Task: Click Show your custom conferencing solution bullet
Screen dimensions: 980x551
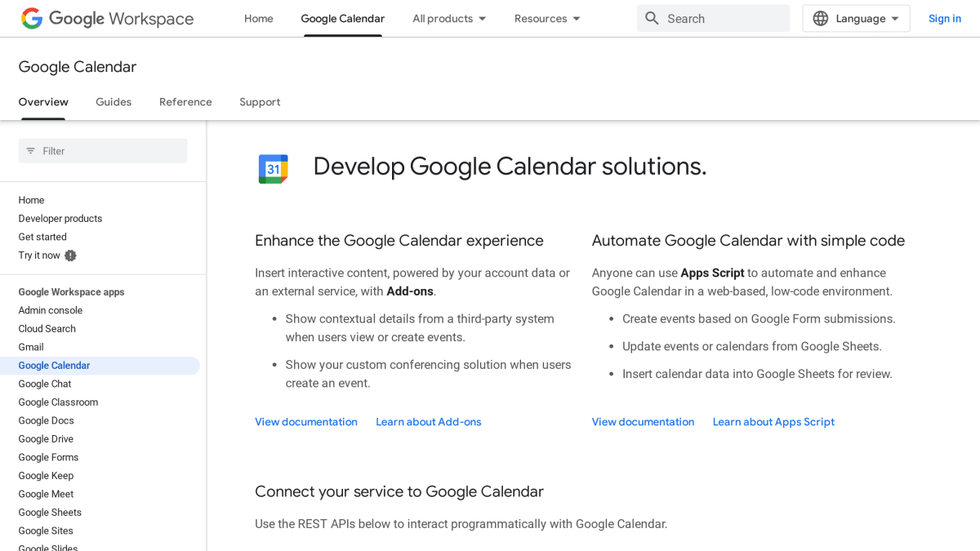Action: pyautogui.click(x=428, y=374)
